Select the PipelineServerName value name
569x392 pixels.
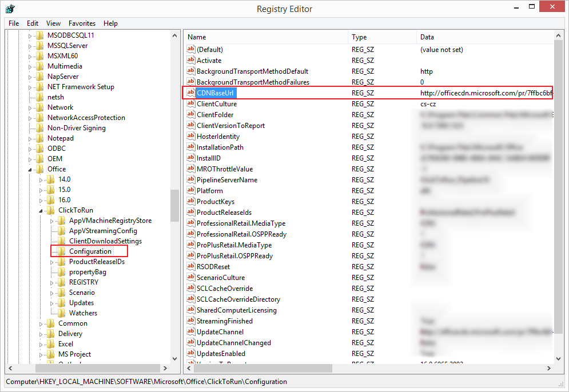227,180
